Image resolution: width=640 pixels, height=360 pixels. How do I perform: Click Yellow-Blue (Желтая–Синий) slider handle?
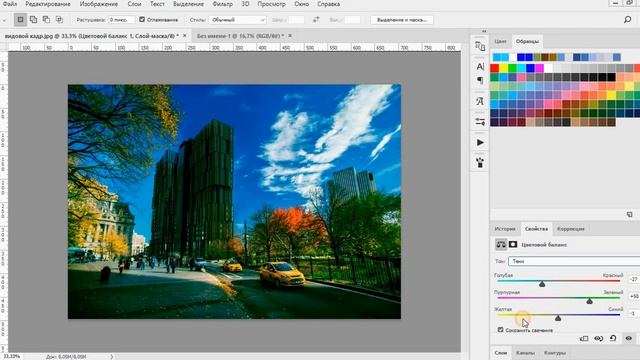558,318
